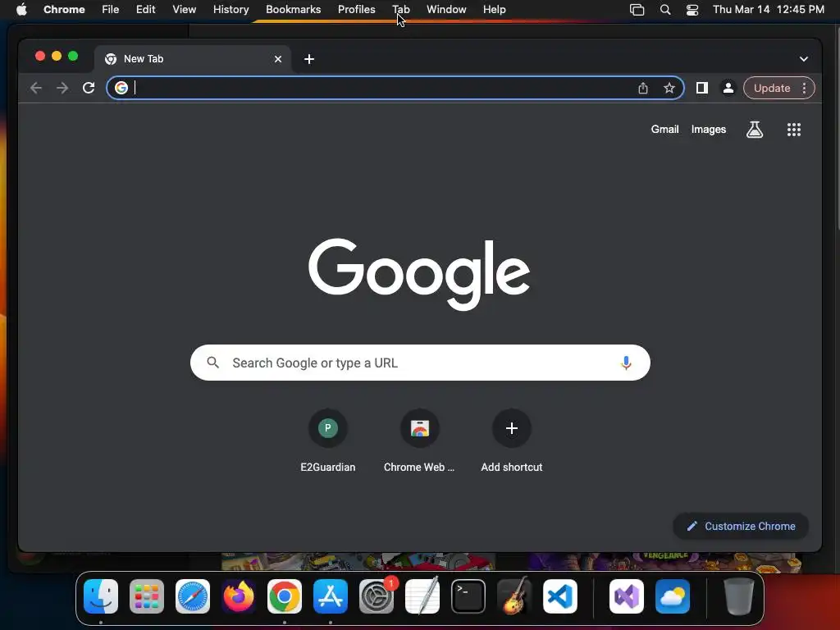Go back using the back arrow

pos(36,88)
